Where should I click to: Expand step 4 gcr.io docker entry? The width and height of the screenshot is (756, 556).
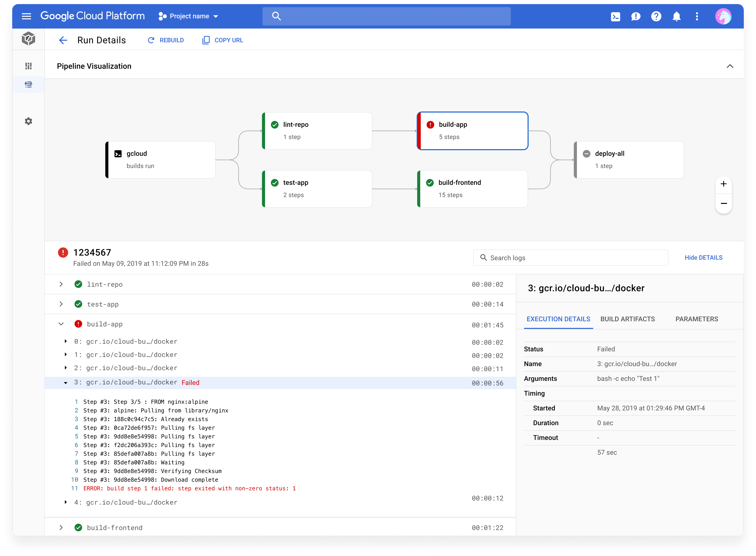click(66, 502)
